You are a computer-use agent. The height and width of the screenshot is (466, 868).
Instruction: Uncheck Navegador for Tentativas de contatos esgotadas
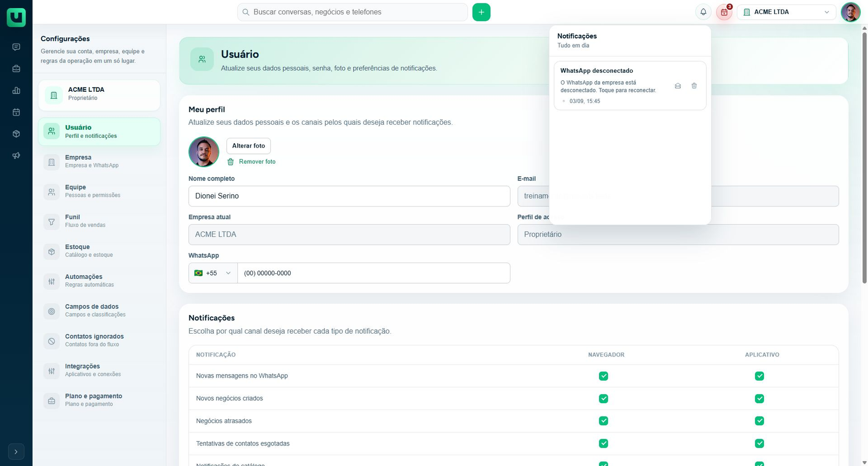[x=603, y=444]
